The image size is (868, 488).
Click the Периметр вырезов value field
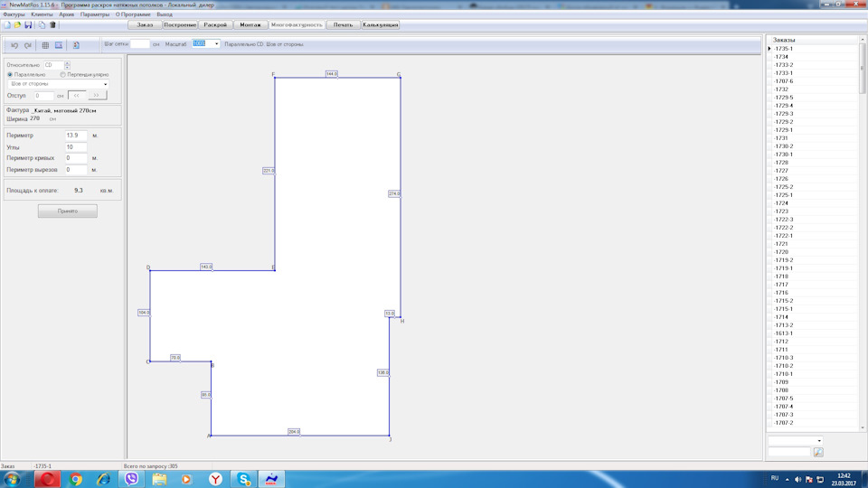76,170
